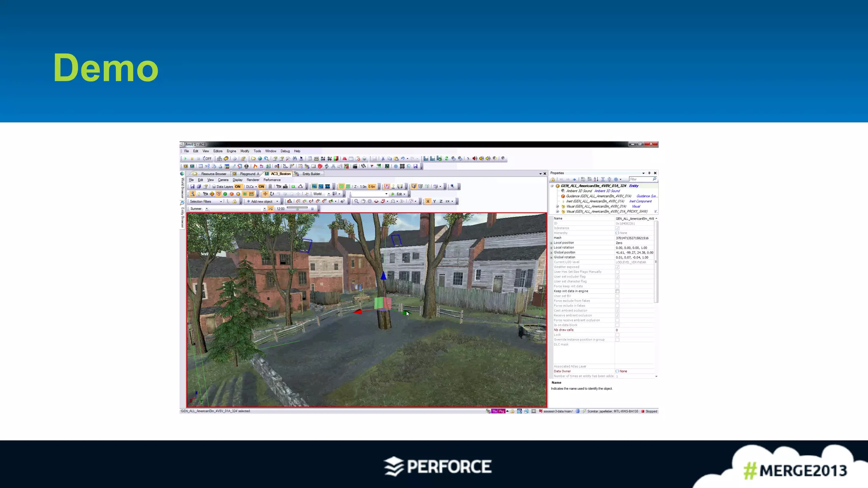Click the padlock icon beside Selection Filters
The width and height of the screenshot is (868, 488).
click(x=234, y=201)
